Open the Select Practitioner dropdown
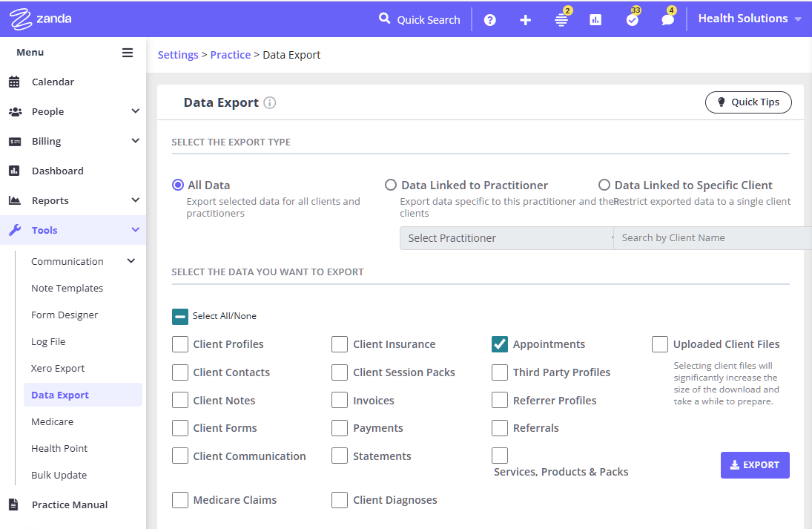 [x=508, y=238]
